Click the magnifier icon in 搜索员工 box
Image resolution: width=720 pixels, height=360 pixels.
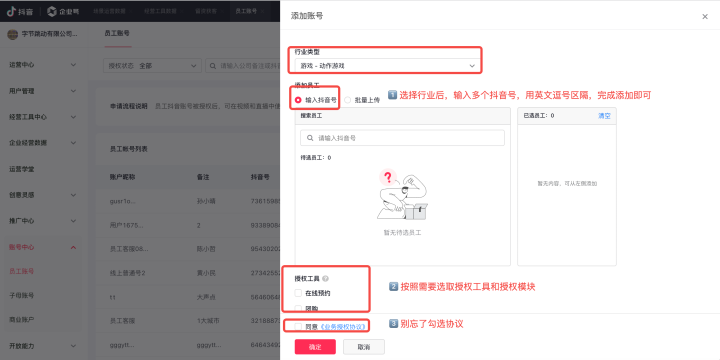click(310, 138)
